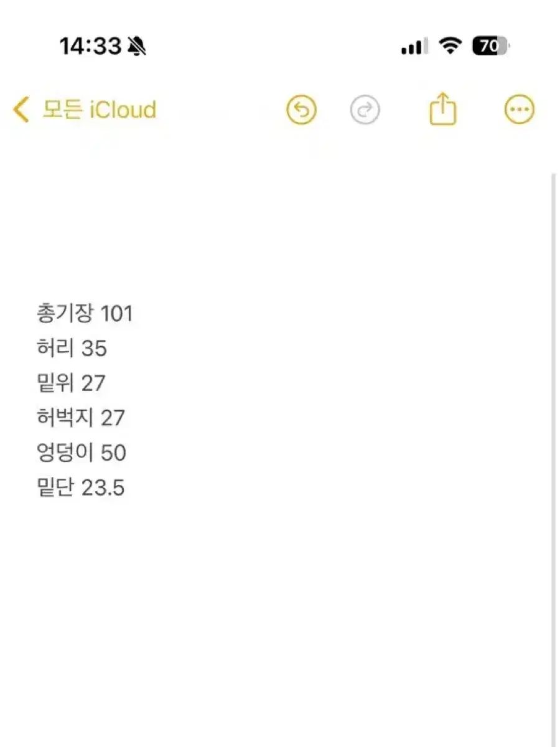This screenshot has height=747, width=560.
Task: Place cursor on the 허벅지 27 line
Action: [81, 418]
